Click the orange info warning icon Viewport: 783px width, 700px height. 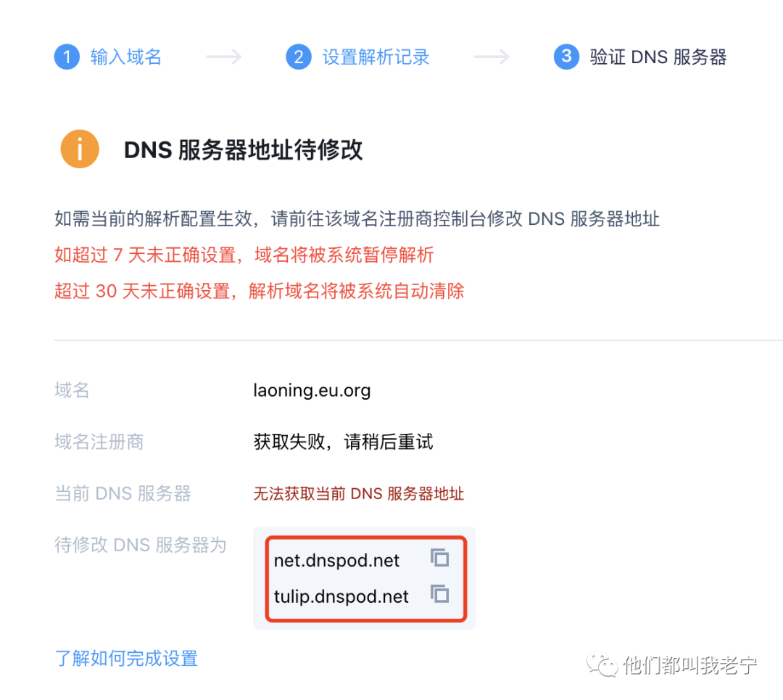point(80,149)
